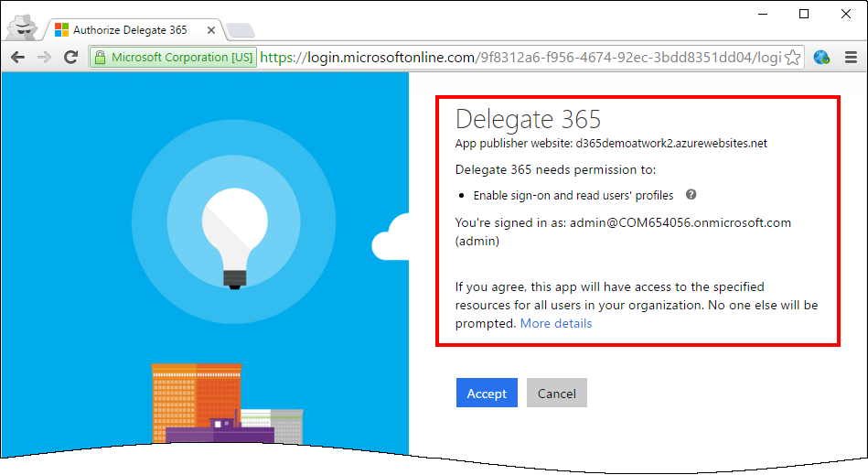Image resolution: width=868 pixels, height=475 pixels.
Task: Click the green padlock security icon
Action: tap(100, 57)
